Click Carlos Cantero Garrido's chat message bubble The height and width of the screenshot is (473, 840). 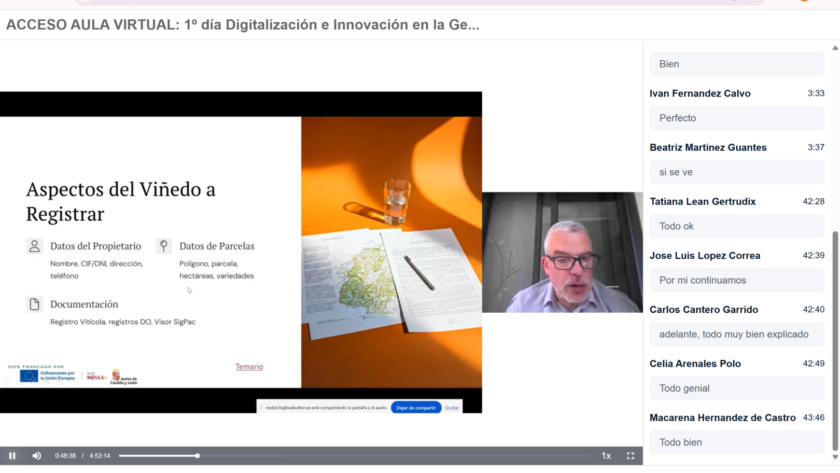[x=734, y=334]
